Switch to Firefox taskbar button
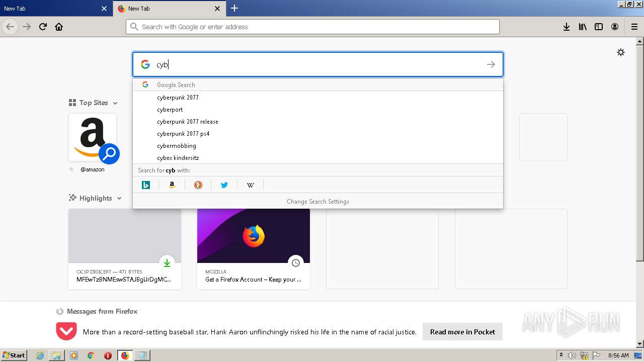 point(125,355)
